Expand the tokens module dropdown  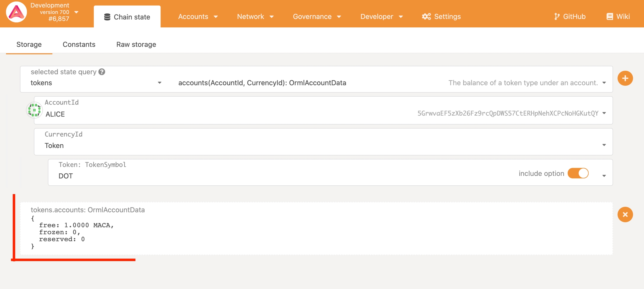tap(159, 83)
